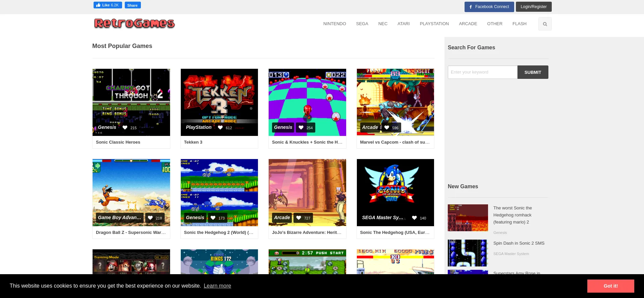Viewport: 644px width, 298px height.
Task: Open the Training Mode character-select thumbnail
Action: click(x=131, y=262)
